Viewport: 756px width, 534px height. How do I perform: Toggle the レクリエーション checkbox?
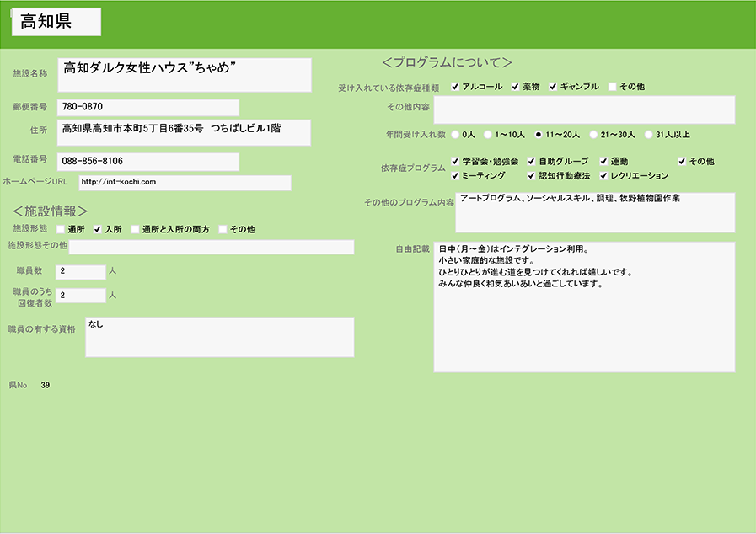(604, 176)
